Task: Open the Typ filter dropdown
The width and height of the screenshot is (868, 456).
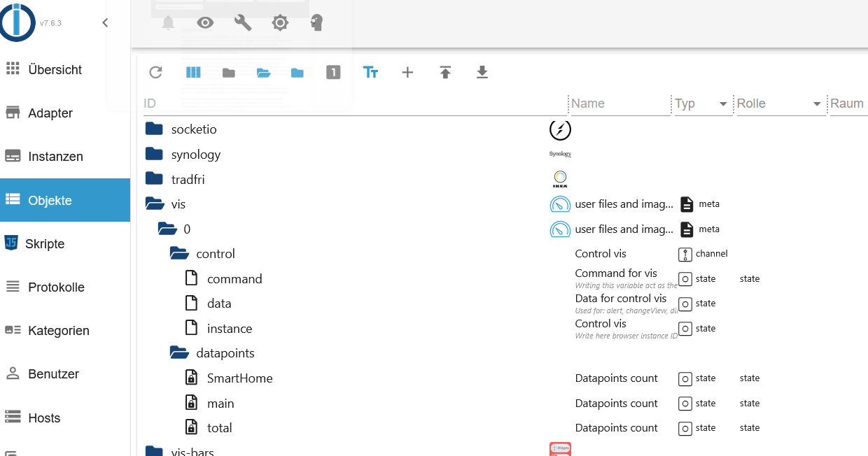Action: pos(702,104)
